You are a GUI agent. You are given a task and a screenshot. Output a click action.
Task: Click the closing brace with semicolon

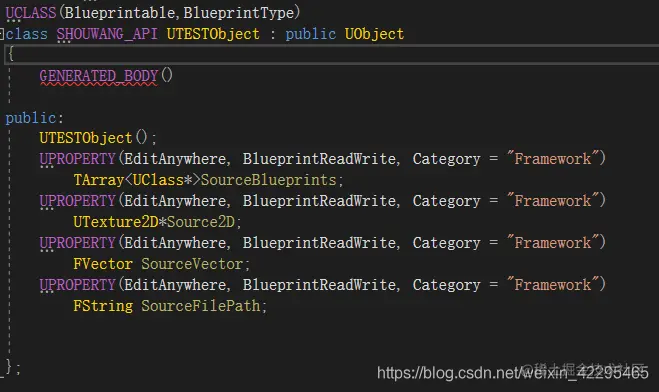(13, 367)
